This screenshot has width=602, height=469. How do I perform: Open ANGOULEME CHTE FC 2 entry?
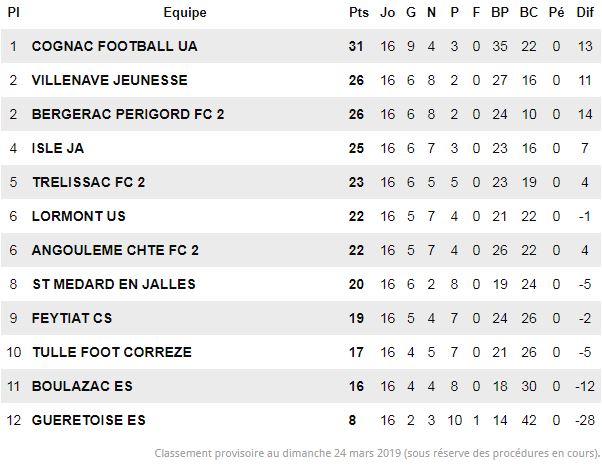tap(115, 250)
